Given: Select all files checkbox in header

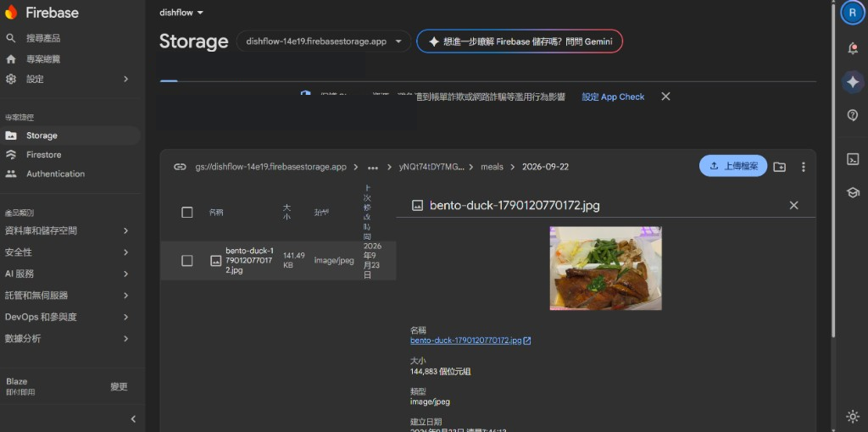Looking at the screenshot, I should coord(187,213).
